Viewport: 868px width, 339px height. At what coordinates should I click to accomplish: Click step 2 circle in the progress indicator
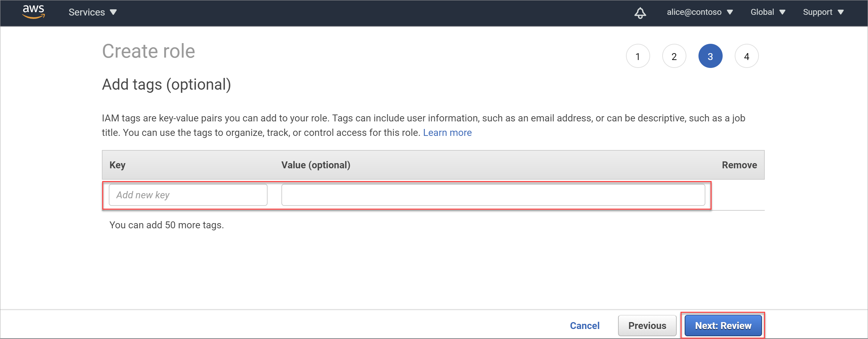pyautogui.click(x=674, y=56)
